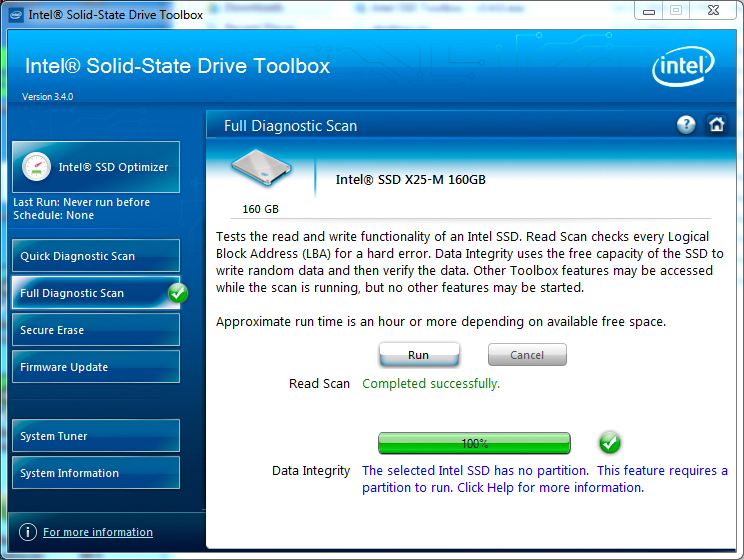The height and width of the screenshot is (560, 744).
Task: Go to the Home screen icon
Action: (716, 125)
